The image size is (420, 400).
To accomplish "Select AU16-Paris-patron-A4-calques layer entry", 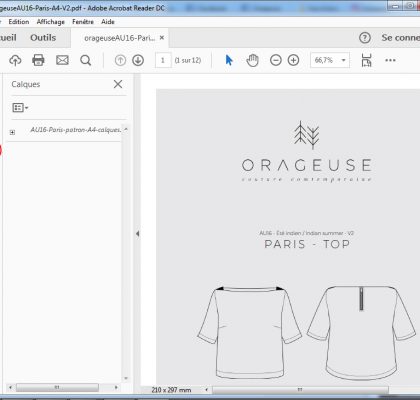I will [x=75, y=130].
